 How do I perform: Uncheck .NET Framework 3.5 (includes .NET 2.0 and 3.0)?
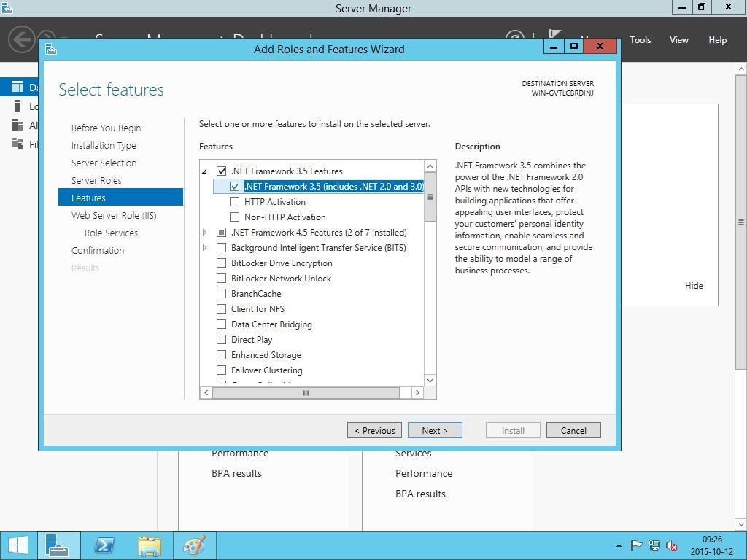[x=234, y=186]
